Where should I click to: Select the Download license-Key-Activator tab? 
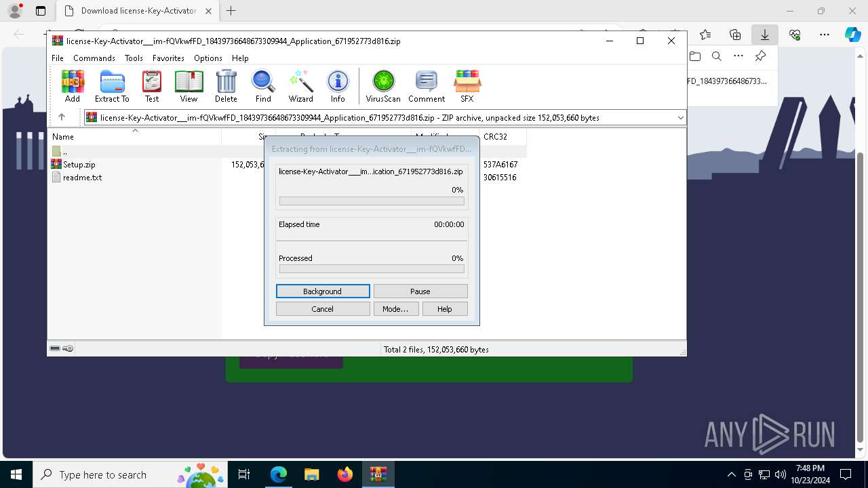138,11
